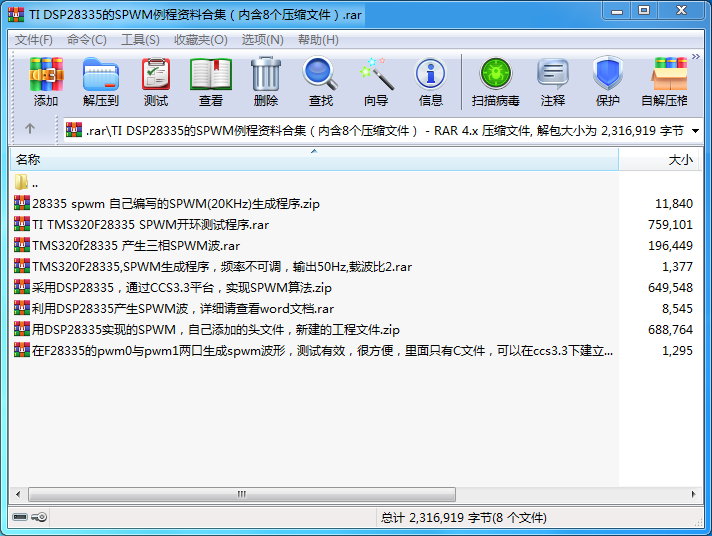Screen dimensions: 712x536
Task: Click the size value 8,545
Action: click(x=677, y=308)
